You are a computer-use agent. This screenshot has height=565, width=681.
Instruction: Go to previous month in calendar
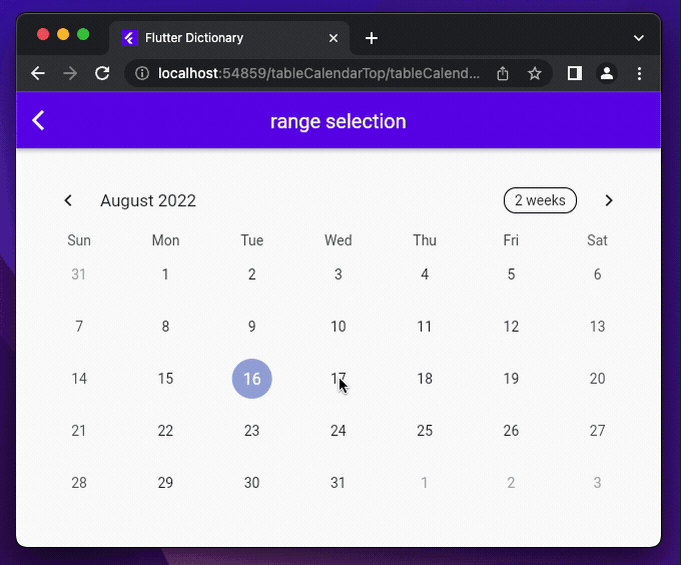pos(68,201)
